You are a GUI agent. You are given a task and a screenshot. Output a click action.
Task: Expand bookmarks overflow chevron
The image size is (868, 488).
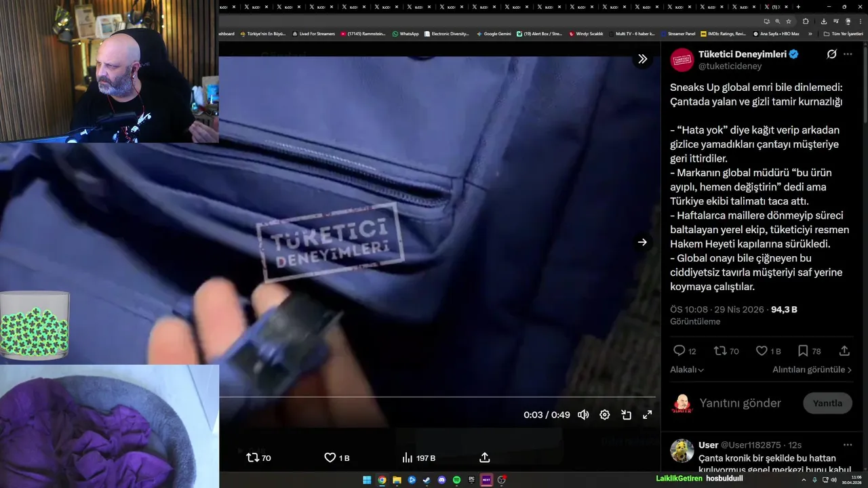[810, 33]
